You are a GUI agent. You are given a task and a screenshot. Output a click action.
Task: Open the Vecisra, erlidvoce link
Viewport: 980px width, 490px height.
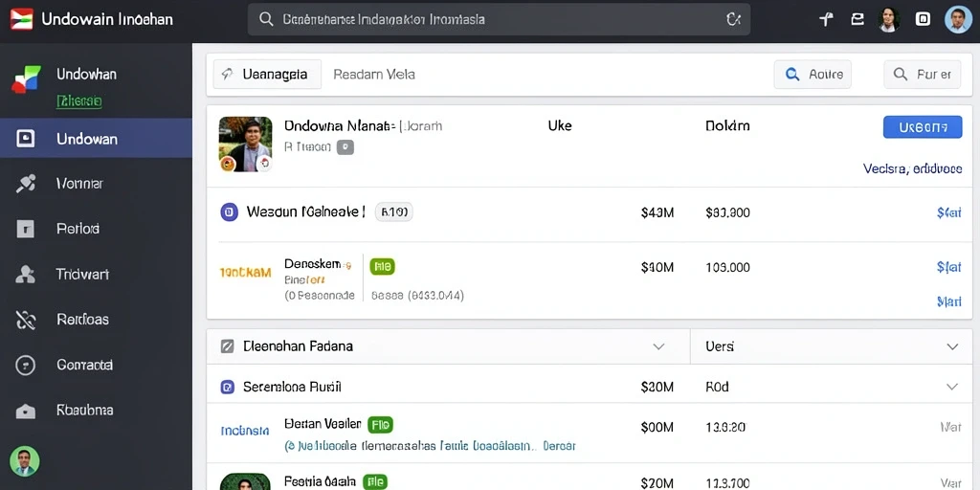912,168
